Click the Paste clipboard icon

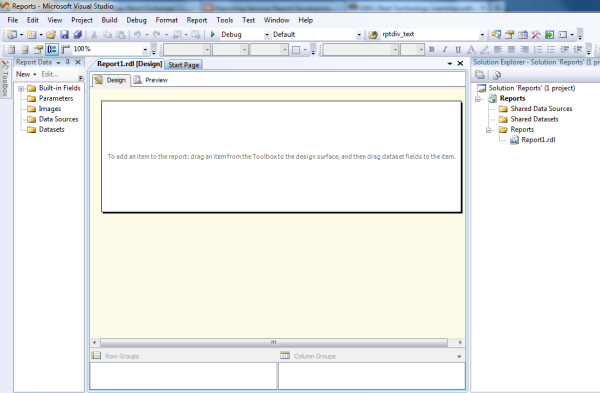121,35
